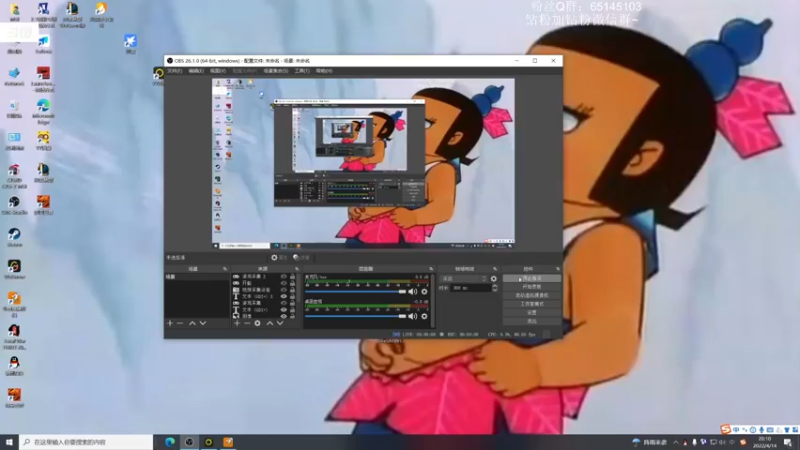
Task: Adjust transition duration with the stepper arrows
Action: pyautogui.click(x=494, y=288)
